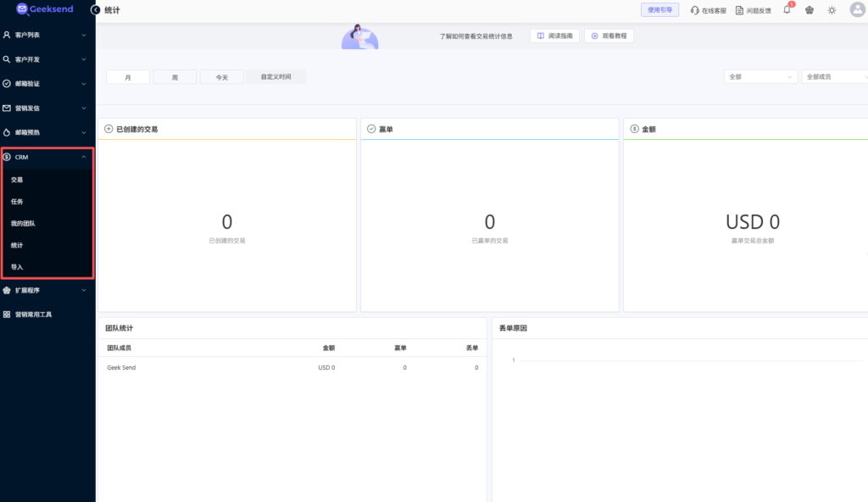Viewport: 868px width, 502px height.
Task: Select the 周 time range
Action: pyautogui.click(x=175, y=77)
